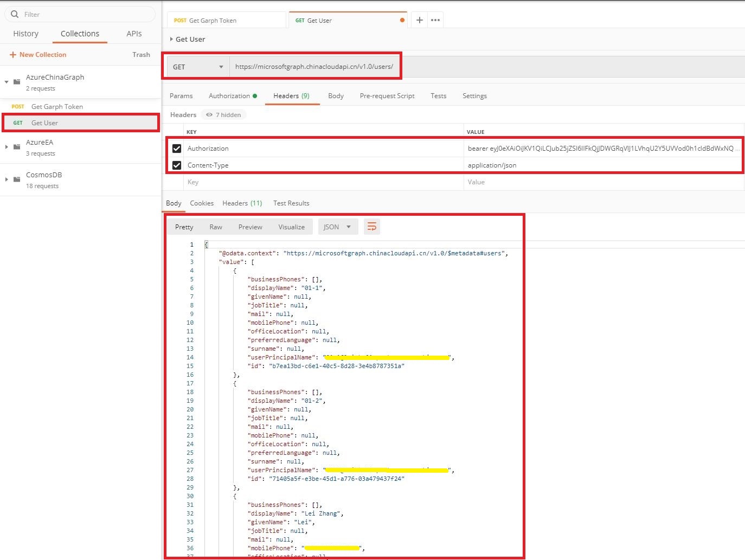Image resolution: width=745 pixels, height=560 pixels.
Task: Click the plus icon beside New Collection
Action: 13,55
